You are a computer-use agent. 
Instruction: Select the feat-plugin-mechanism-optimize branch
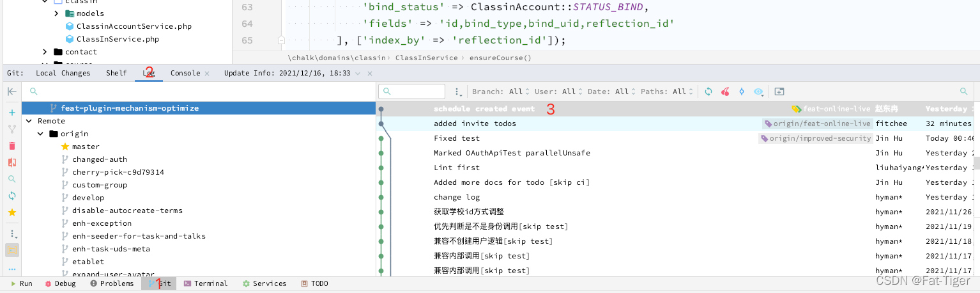[199, 108]
